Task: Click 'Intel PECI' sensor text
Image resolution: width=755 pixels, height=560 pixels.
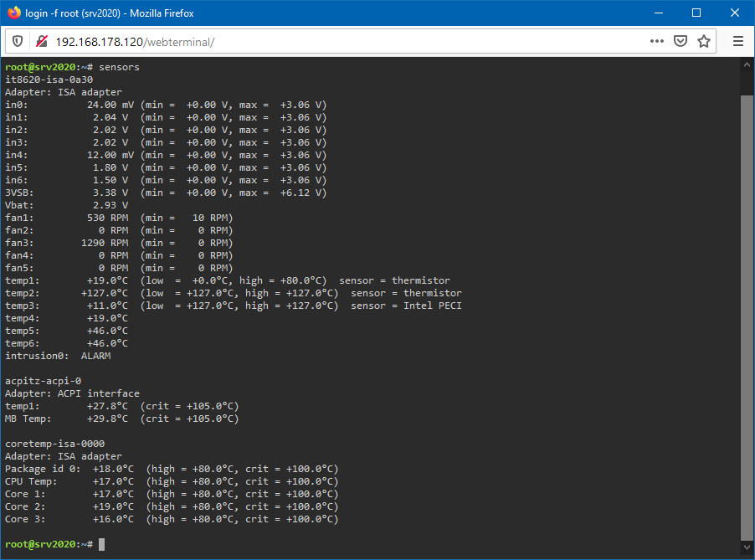Action: point(433,306)
